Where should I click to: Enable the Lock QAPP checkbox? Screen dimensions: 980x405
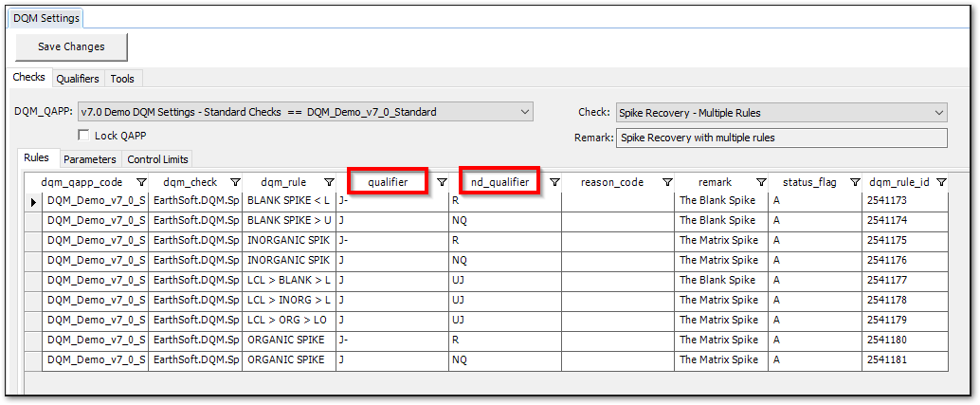84,136
